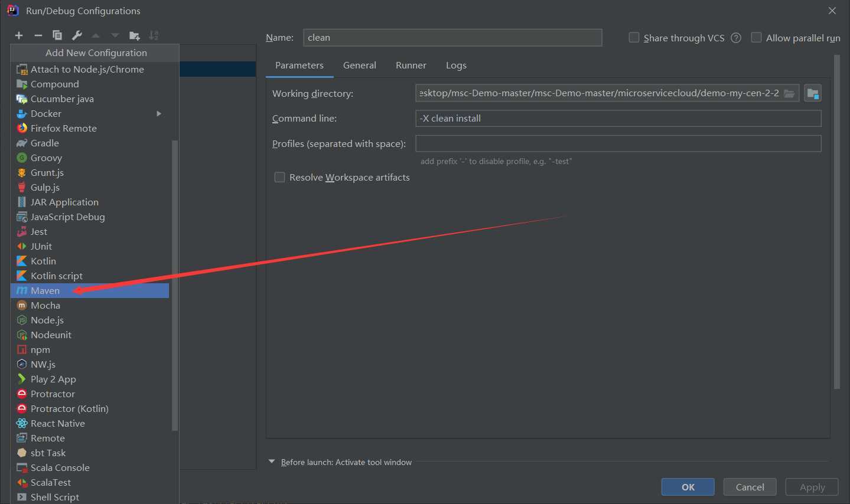Choose Shell Script configuration type
Image resolution: width=850 pixels, height=504 pixels.
point(90,497)
